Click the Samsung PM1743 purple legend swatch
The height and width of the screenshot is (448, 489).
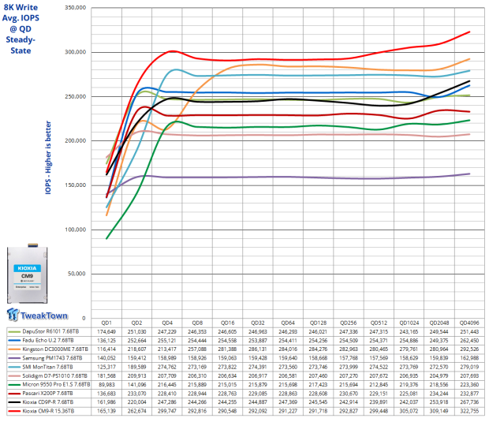[x=14, y=358]
